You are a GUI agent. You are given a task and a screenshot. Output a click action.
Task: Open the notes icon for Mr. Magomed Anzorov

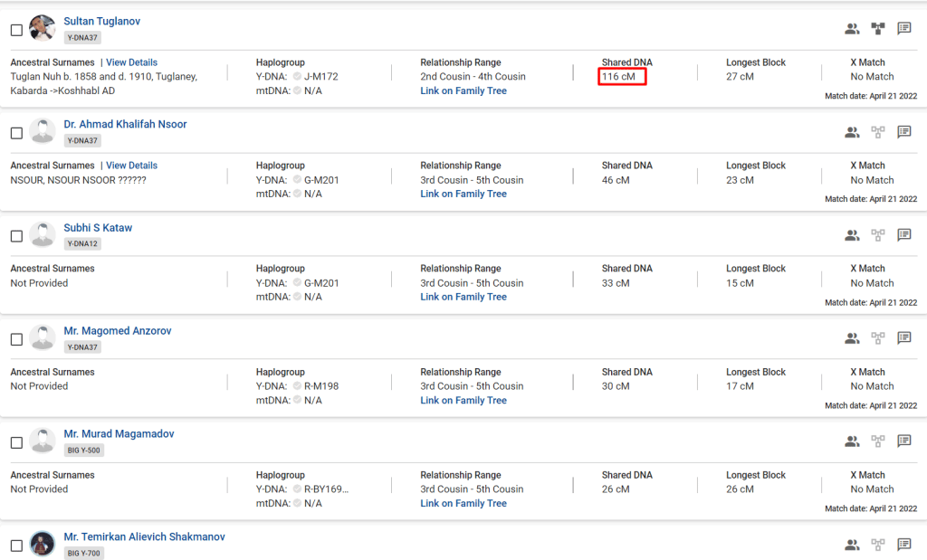(x=903, y=338)
